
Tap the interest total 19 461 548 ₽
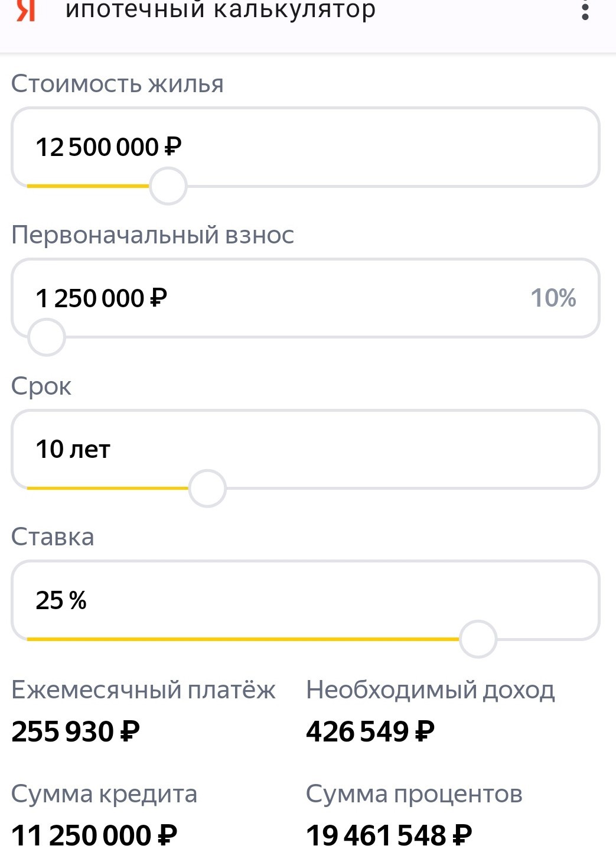(389, 835)
